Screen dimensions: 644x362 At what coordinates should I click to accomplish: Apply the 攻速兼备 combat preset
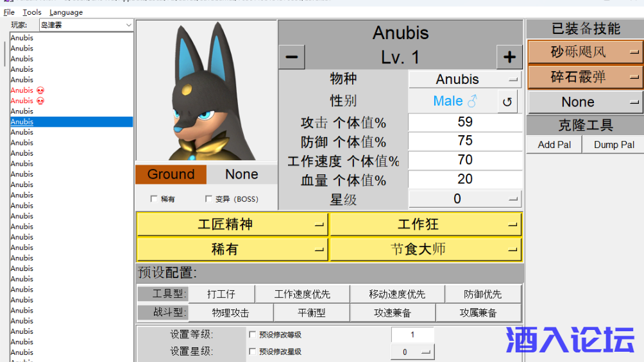[393, 313]
